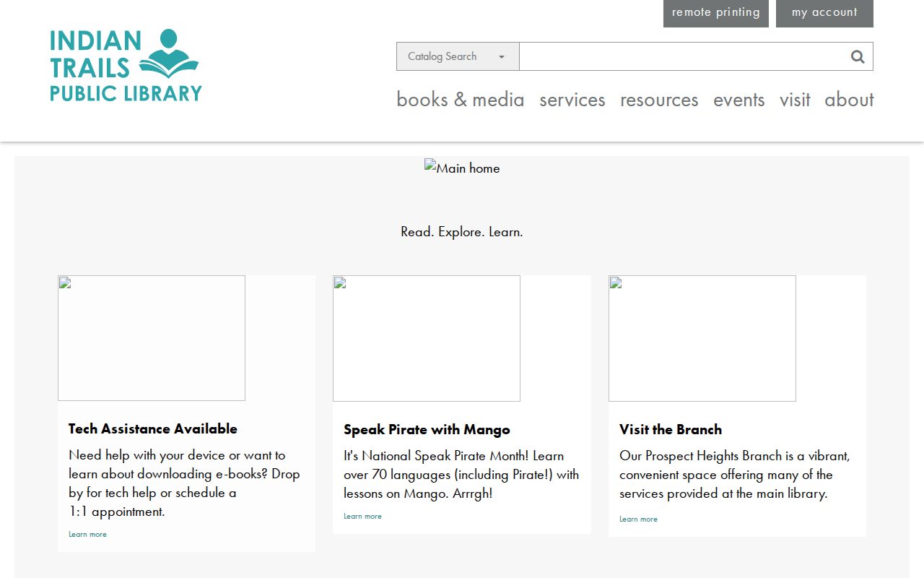
Task: Click the Indian Trails Public Library logo
Action: click(126, 65)
